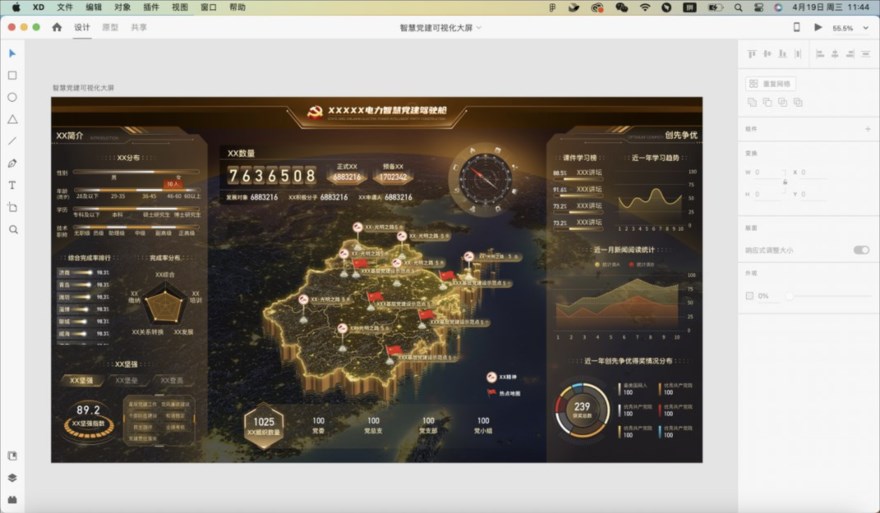Viewport: 880px width, 513px height.
Task: Click the 重复网格 repeat grid button
Action: [770, 84]
